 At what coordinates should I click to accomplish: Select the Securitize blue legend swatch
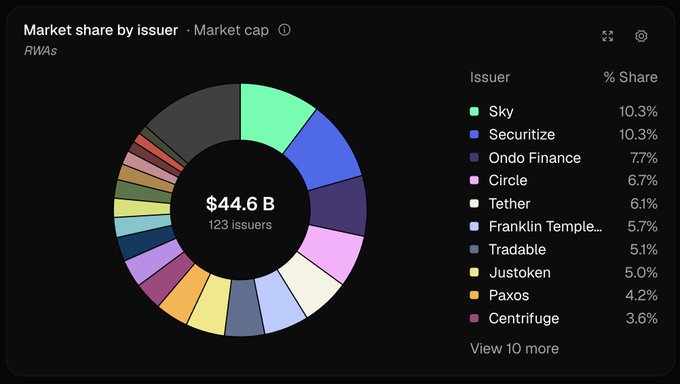tap(474, 135)
